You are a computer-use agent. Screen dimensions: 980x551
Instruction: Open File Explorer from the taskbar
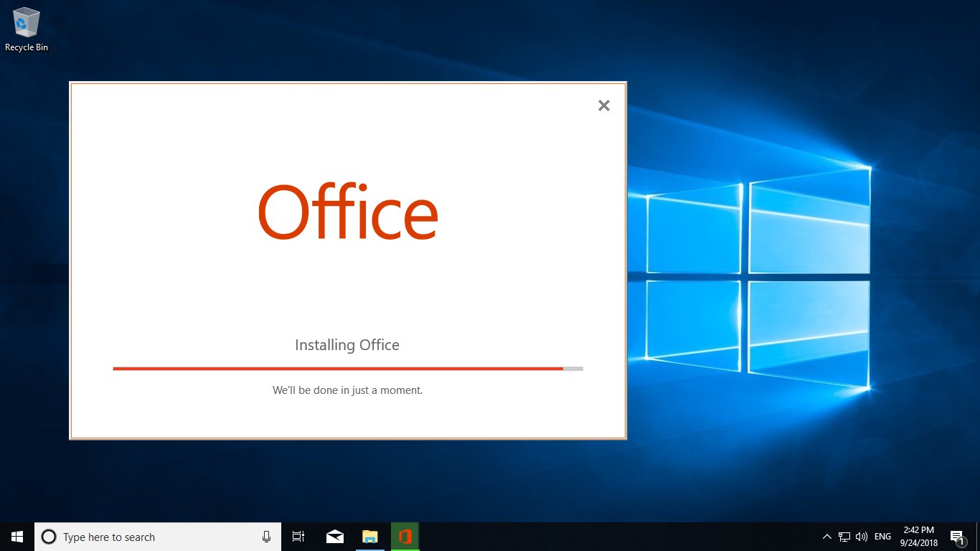click(370, 536)
